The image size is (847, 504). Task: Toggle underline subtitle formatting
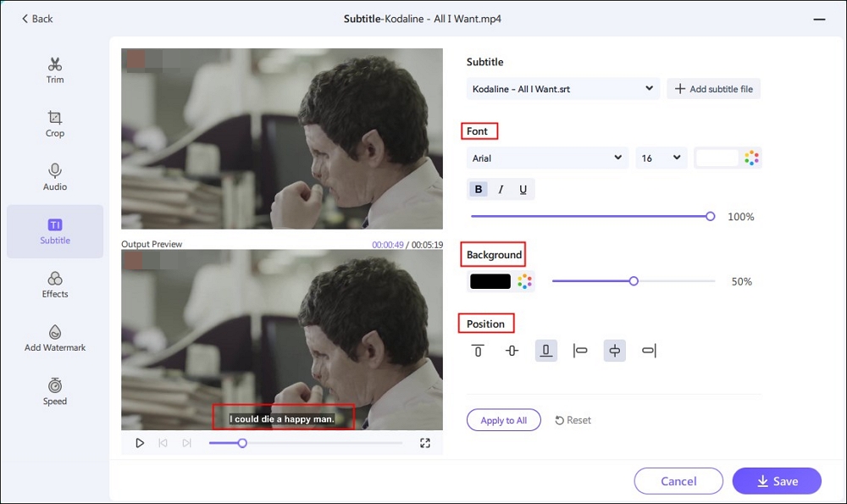point(523,190)
